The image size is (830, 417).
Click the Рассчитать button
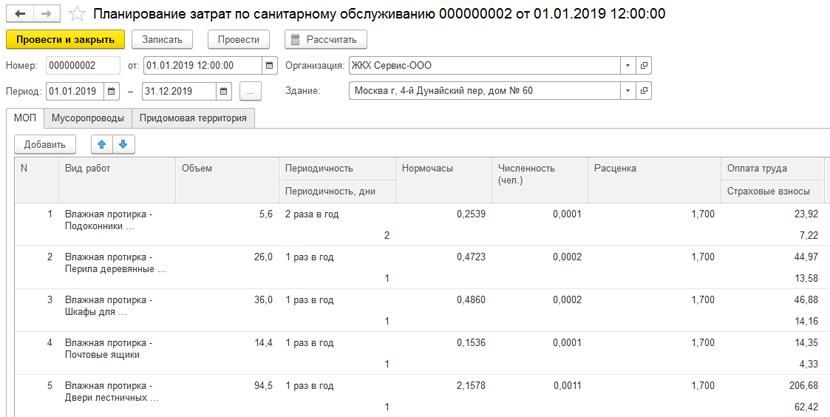[x=326, y=40]
